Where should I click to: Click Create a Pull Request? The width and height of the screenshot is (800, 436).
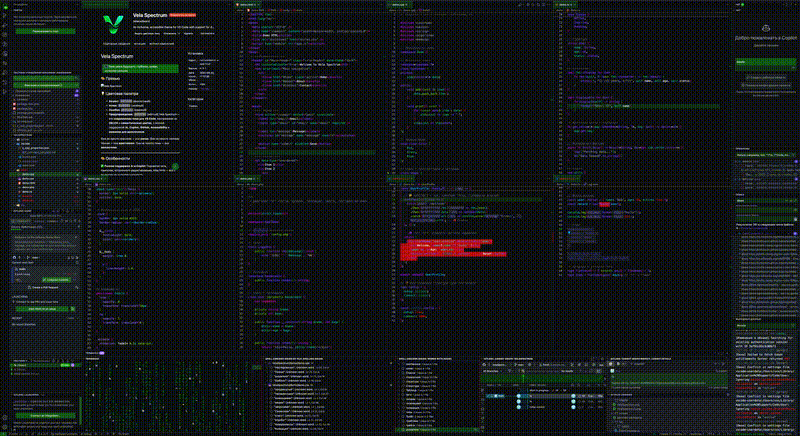coord(45,288)
